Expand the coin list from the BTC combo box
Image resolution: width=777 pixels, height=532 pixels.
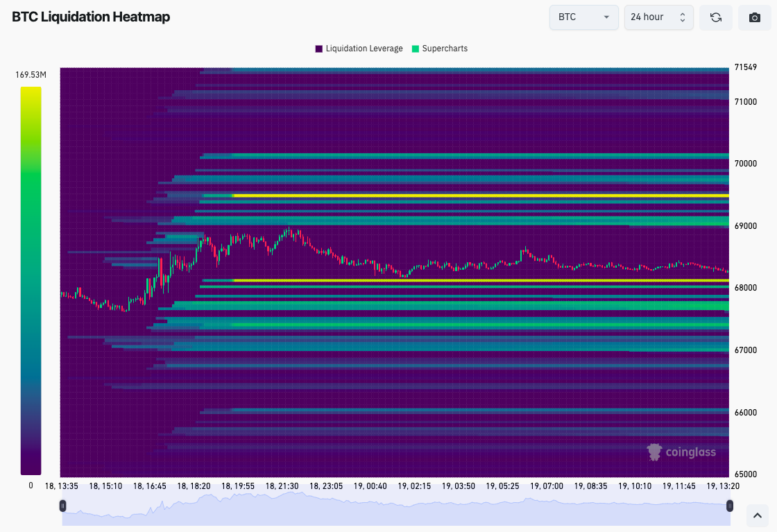[x=583, y=17]
